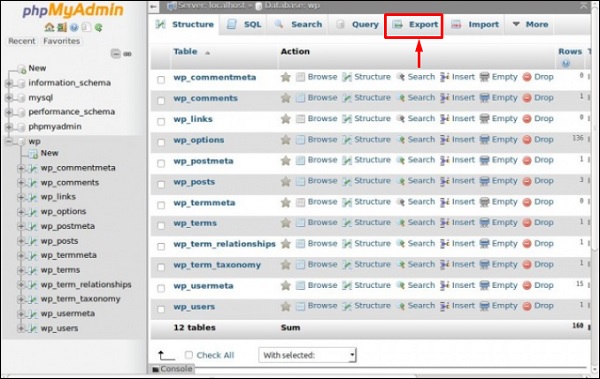Screen dimensions: 600x379
Task: Open the With selected dropdown
Action: point(308,355)
